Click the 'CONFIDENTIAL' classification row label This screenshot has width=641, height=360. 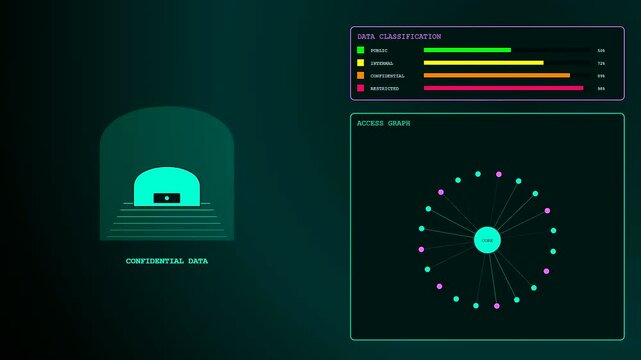(388, 76)
